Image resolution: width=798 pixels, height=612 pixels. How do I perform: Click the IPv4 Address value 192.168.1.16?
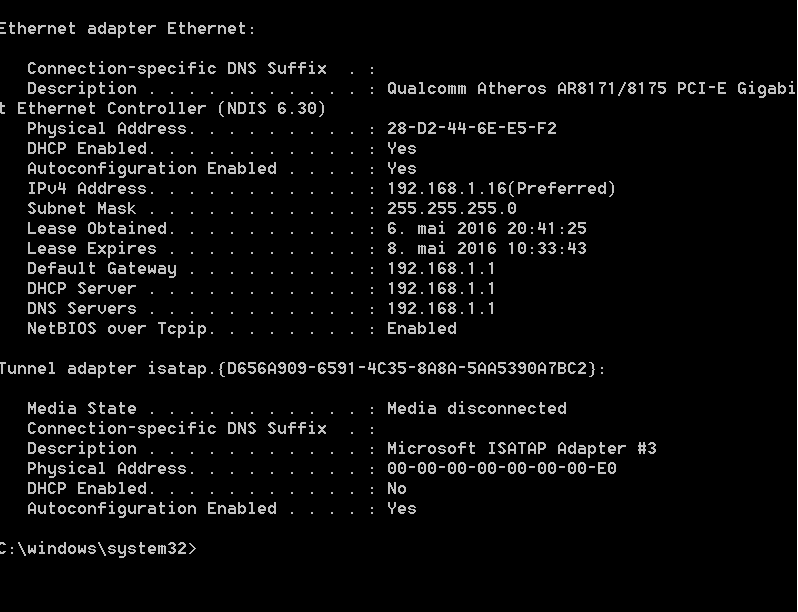click(446, 188)
